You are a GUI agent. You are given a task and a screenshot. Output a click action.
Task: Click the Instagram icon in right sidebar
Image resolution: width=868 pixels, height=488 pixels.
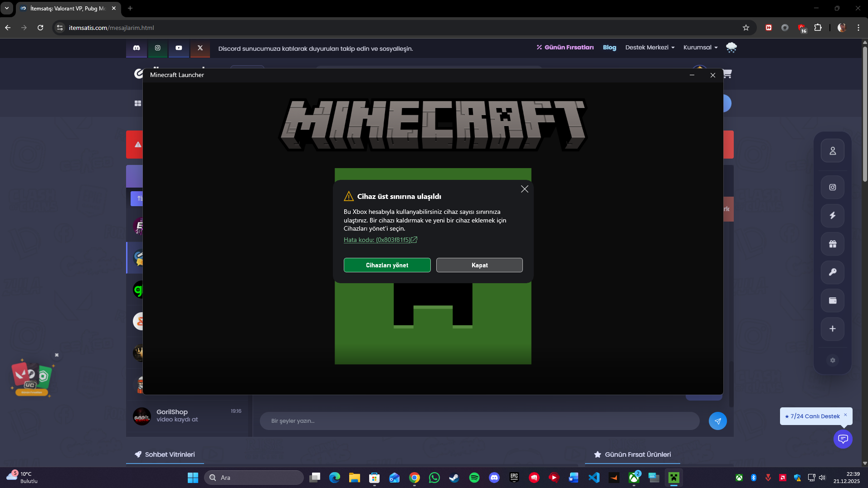(x=833, y=187)
